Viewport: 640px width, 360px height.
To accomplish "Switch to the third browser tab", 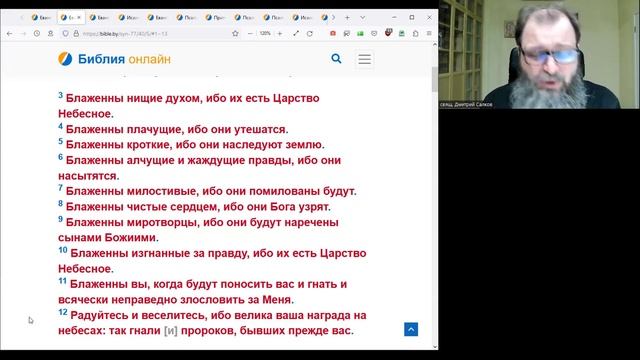I will (x=100, y=18).
